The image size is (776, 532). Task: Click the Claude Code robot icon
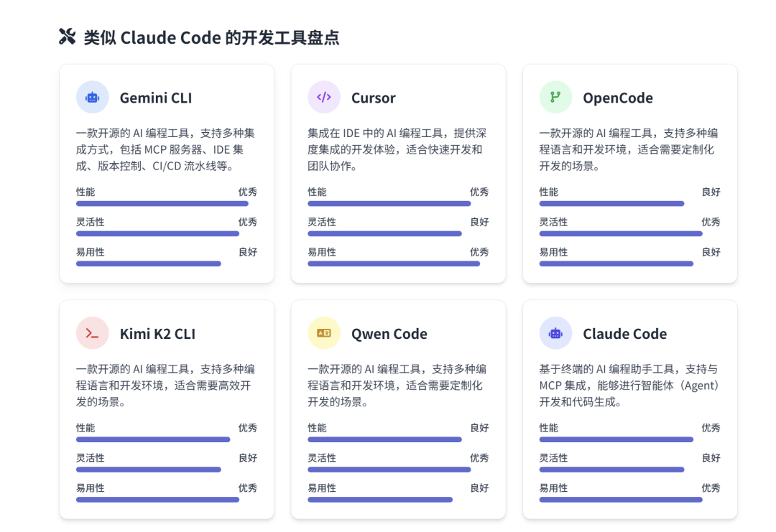click(555, 333)
